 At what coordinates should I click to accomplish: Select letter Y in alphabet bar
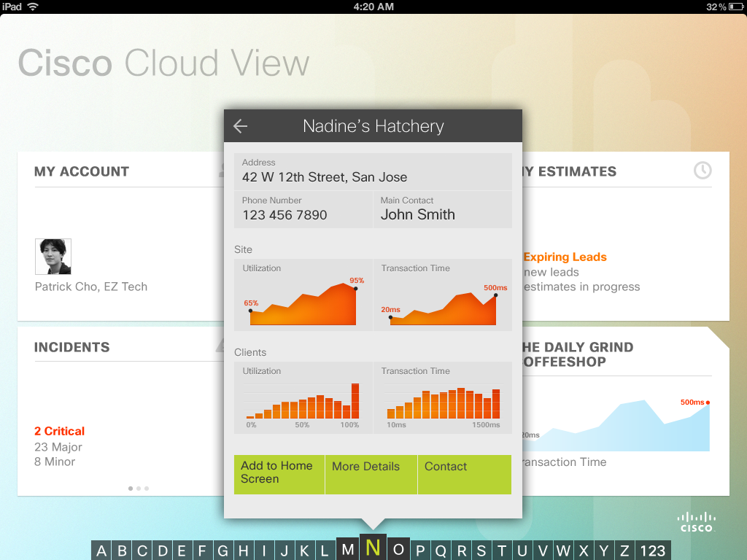[604, 551]
